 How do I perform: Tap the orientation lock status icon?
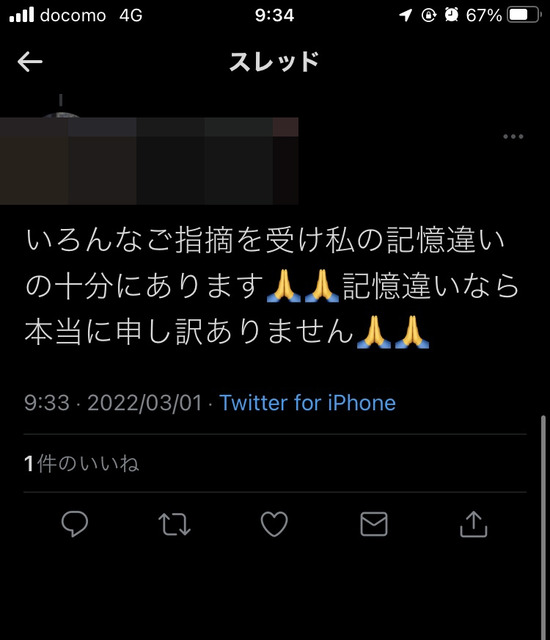click(428, 15)
